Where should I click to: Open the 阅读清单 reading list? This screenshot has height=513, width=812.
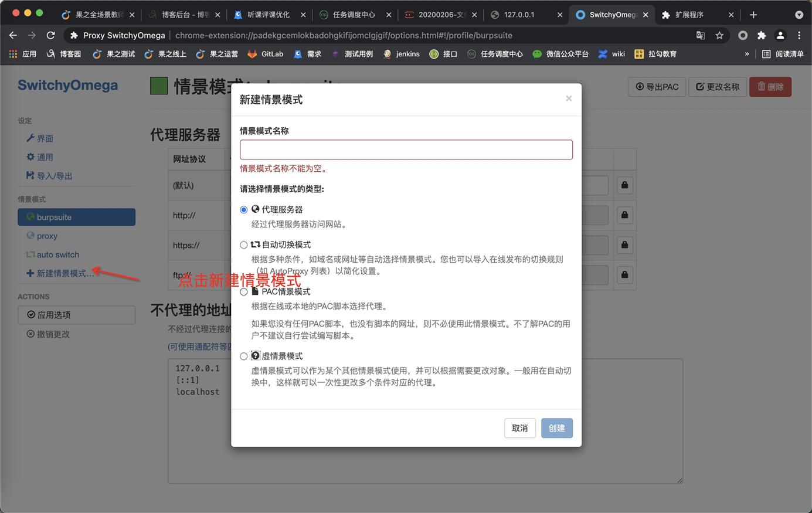(783, 54)
